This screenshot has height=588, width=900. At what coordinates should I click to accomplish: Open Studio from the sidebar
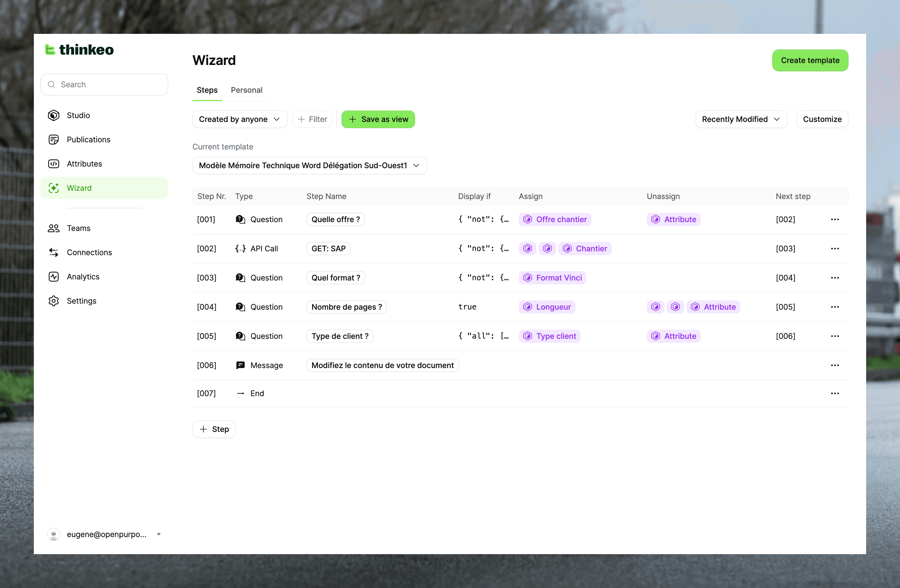(78, 115)
